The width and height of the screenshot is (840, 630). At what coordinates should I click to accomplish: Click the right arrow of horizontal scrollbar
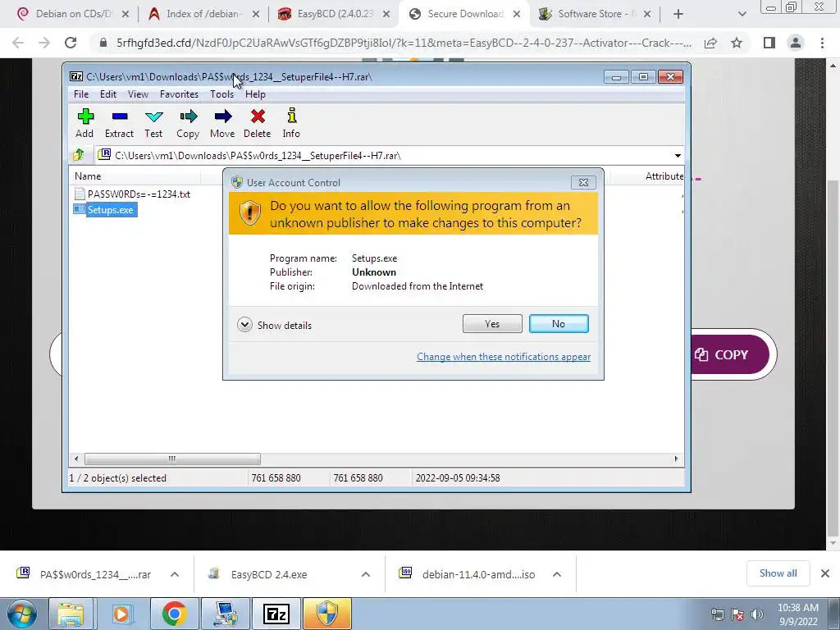click(x=676, y=459)
